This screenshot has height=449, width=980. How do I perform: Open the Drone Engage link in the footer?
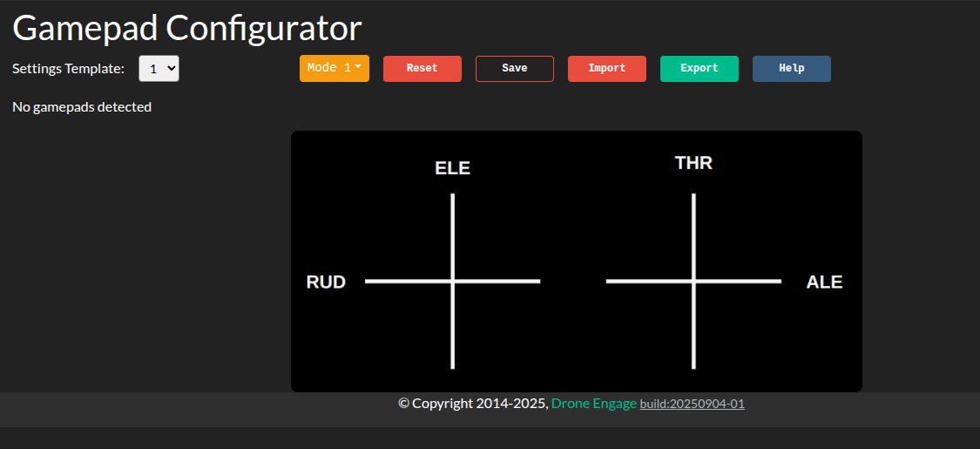click(593, 403)
